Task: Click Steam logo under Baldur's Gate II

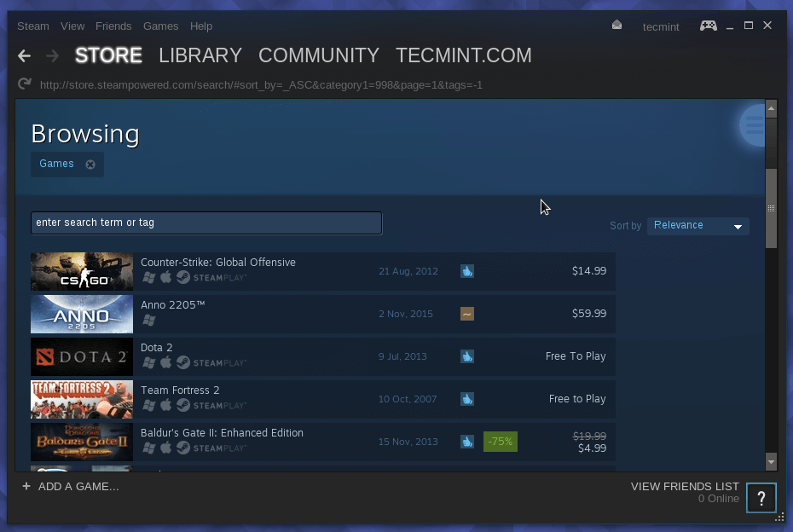Action: 183,448
